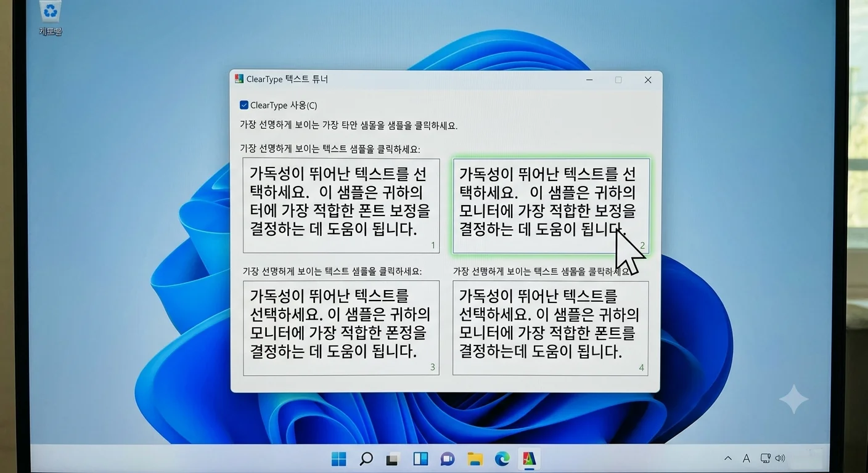Open the Widgets panel icon

pyautogui.click(x=420, y=459)
